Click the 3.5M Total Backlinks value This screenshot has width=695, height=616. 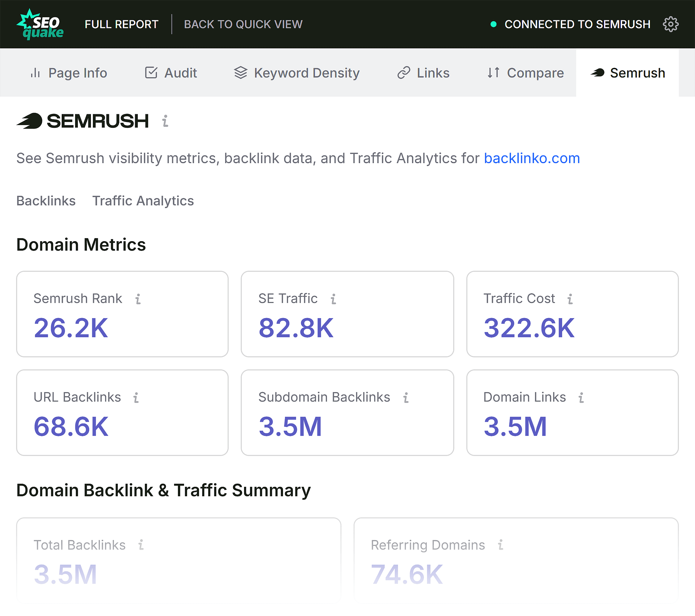pyautogui.click(x=65, y=574)
